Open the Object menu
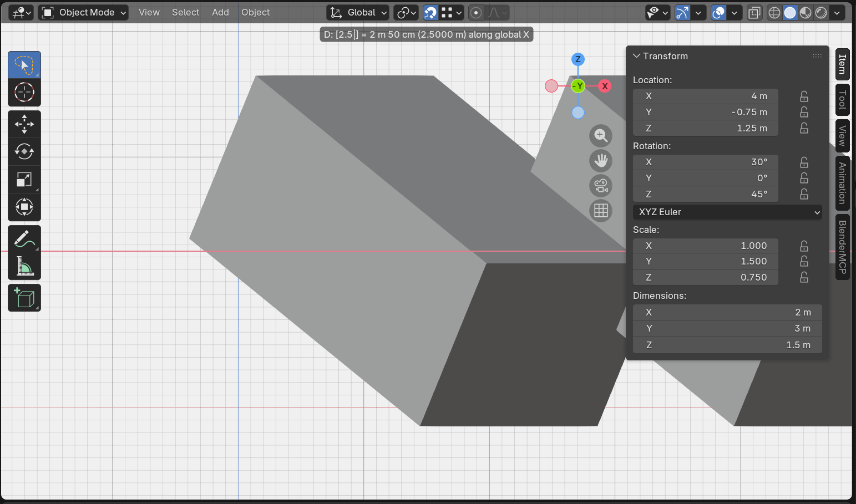This screenshot has height=504, width=856. (255, 12)
